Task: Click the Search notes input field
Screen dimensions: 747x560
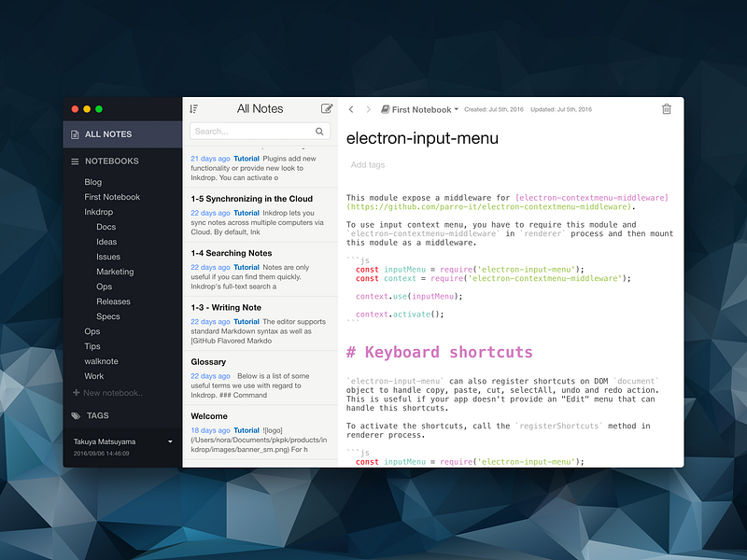Action: pos(261,132)
